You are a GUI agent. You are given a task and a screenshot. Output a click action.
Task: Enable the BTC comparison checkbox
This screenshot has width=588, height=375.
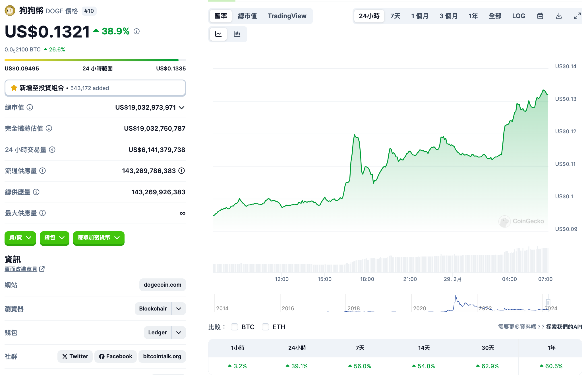(234, 327)
